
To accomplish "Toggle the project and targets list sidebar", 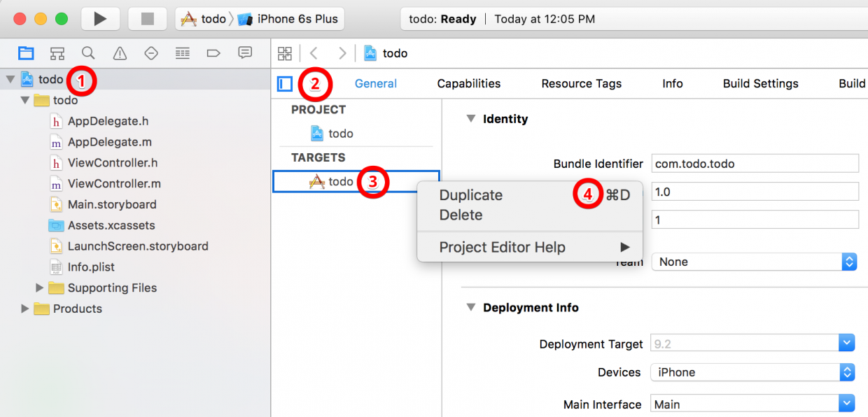I will pyautogui.click(x=284, y=84).
